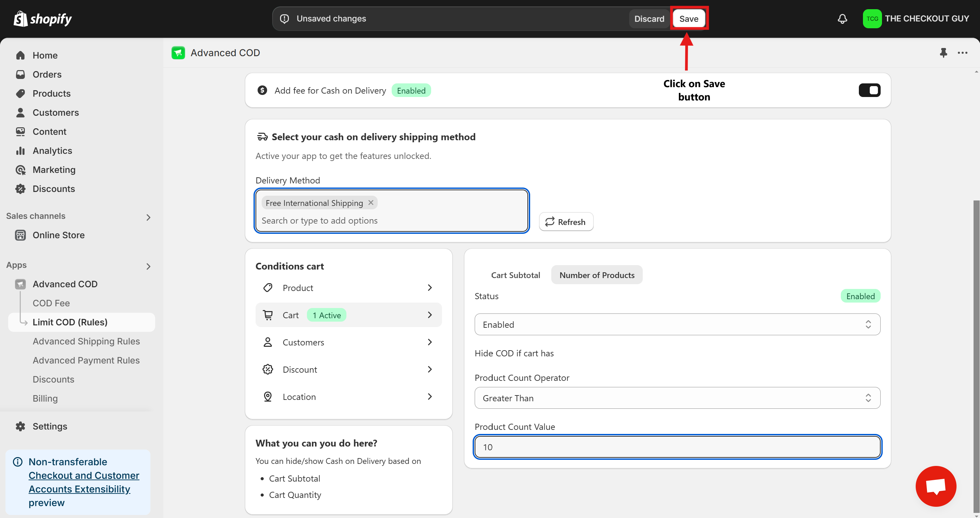Click the Discounts badge icon in sidebar
This screenshot has height=518, width=980.
pyautogui.click(x=20, y=189)
